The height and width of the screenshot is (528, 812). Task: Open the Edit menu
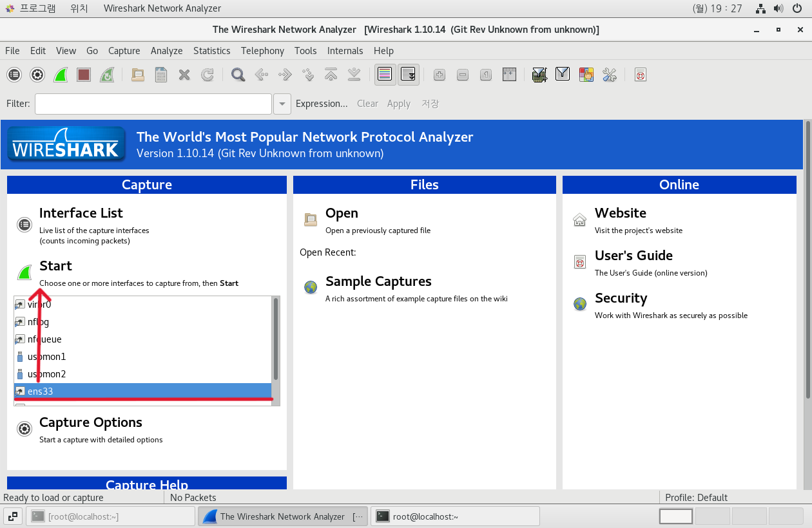(x=38, y=50)
